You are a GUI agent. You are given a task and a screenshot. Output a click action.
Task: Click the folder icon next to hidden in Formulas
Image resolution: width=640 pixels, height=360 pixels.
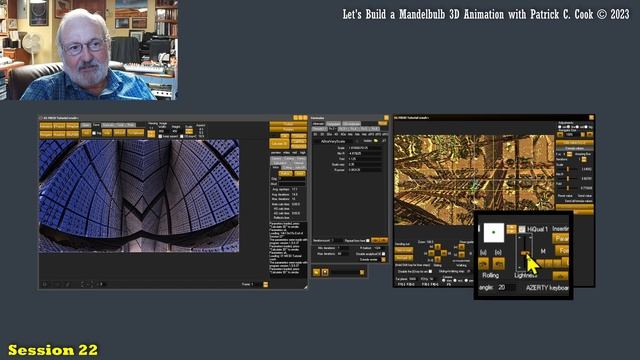(x=376, y=141)
